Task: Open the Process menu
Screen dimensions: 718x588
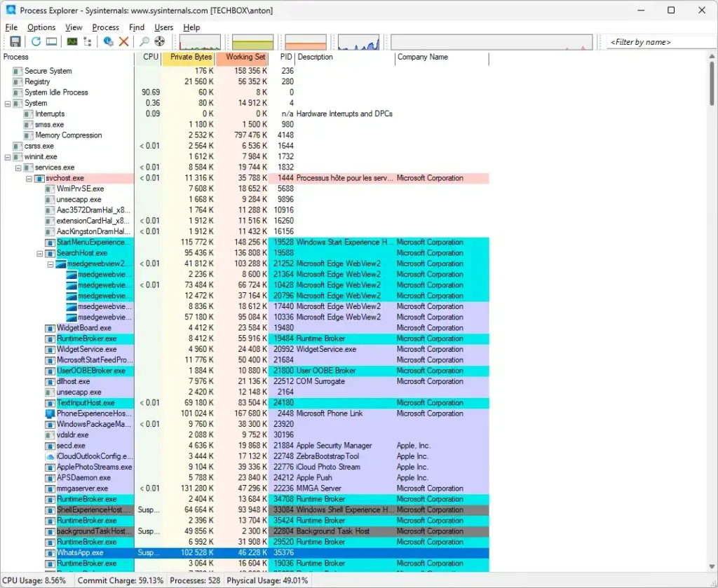Action: click(x=105, y=27)
